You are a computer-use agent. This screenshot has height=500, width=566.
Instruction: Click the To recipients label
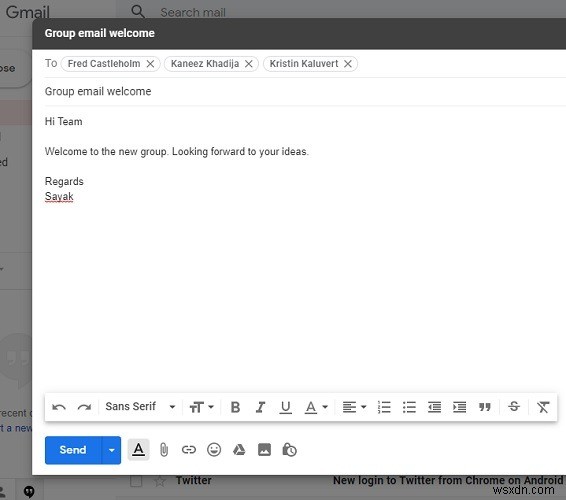click(51, 64)
